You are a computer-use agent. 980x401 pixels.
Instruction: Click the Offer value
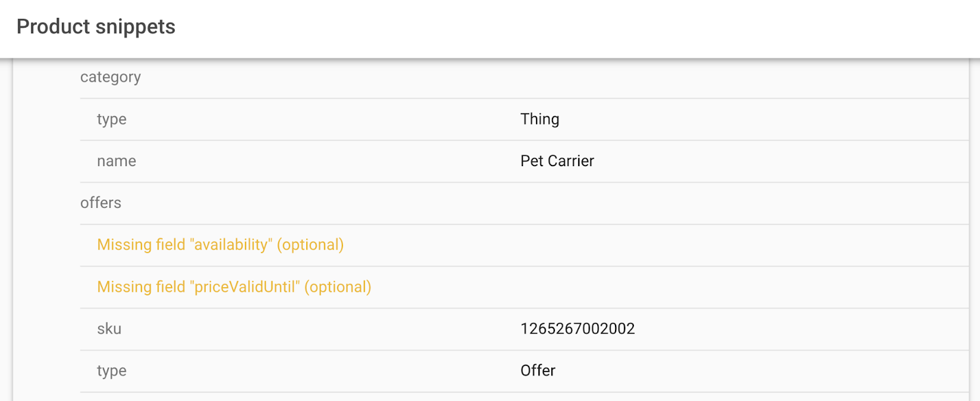click(538, 371)
